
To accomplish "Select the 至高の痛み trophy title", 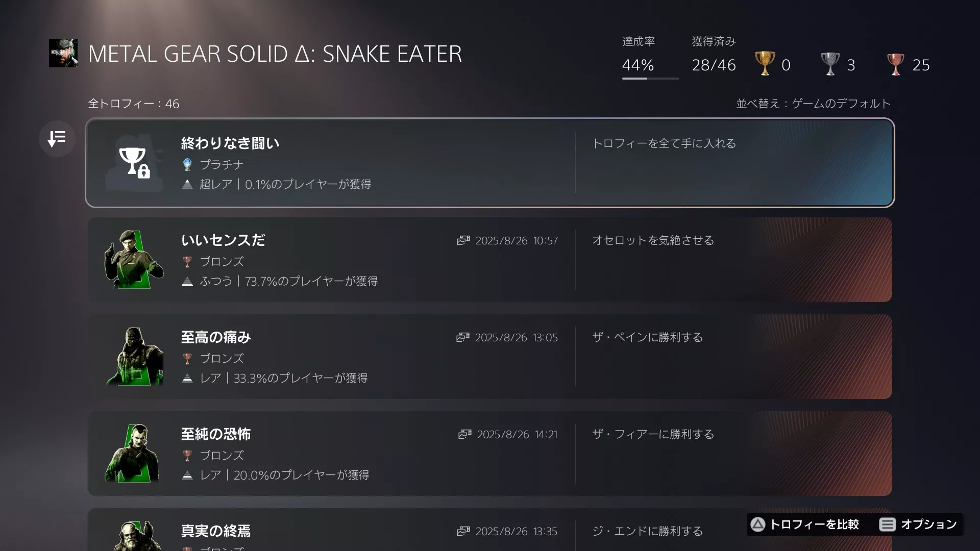I will [x=216, y=337].
